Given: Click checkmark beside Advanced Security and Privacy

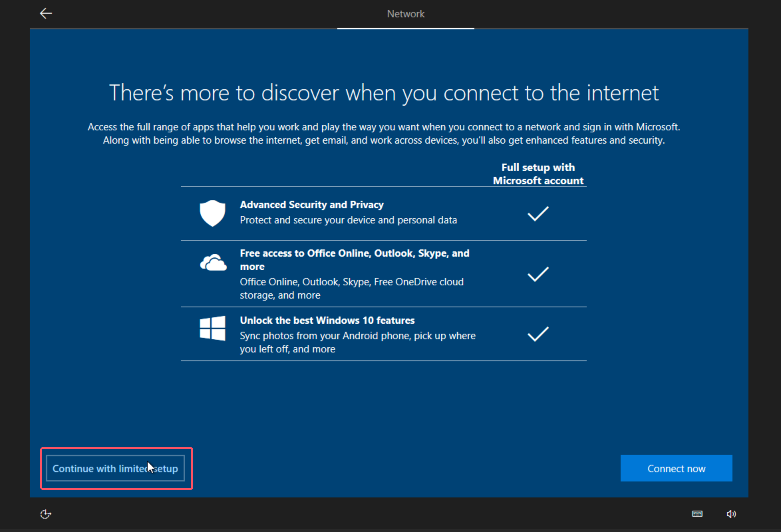Looking at the screenshot, I should coord(538,213).
